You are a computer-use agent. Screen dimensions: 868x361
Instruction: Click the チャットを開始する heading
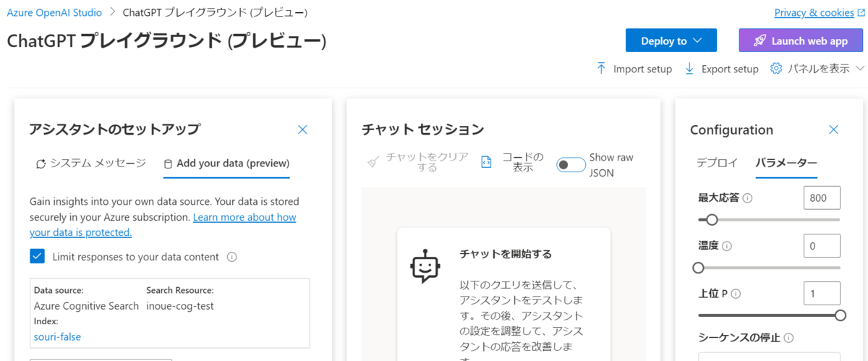[x=506, y=254]
